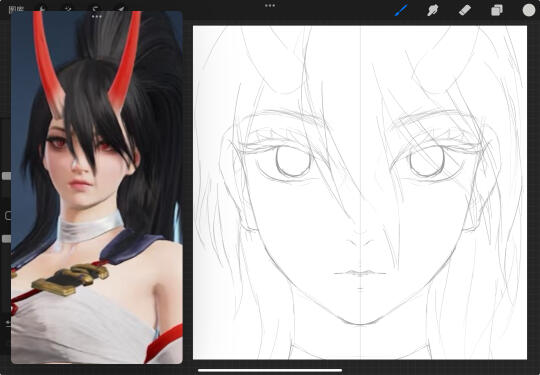
Task: Tap the sidebar Modify square button
Action: 8,216
